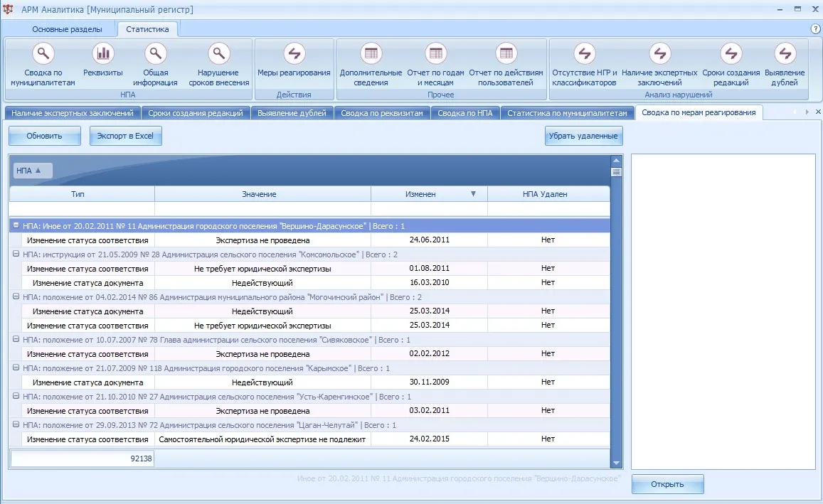Viewport: 823px width, 504px height.
Task: Collapse group положение № 86 Могочинский район
Action: click(16, 296)
